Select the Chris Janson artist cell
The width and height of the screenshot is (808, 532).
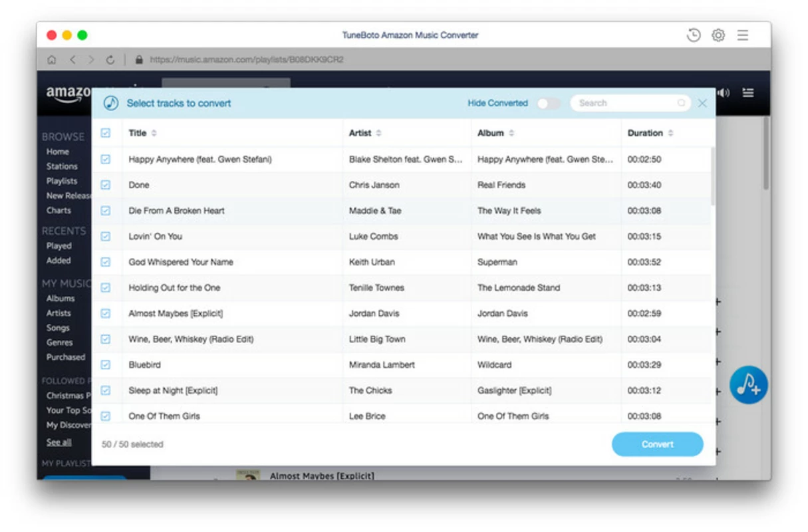click(374, 185)
